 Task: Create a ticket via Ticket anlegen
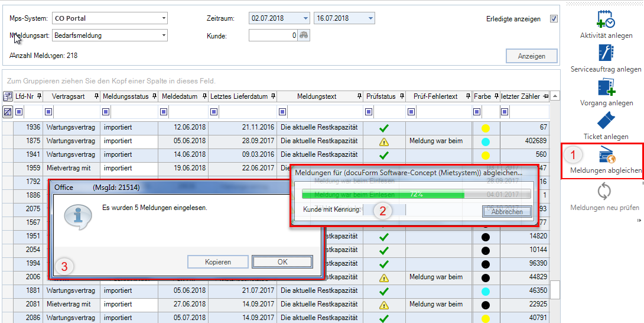coord(606,121)
